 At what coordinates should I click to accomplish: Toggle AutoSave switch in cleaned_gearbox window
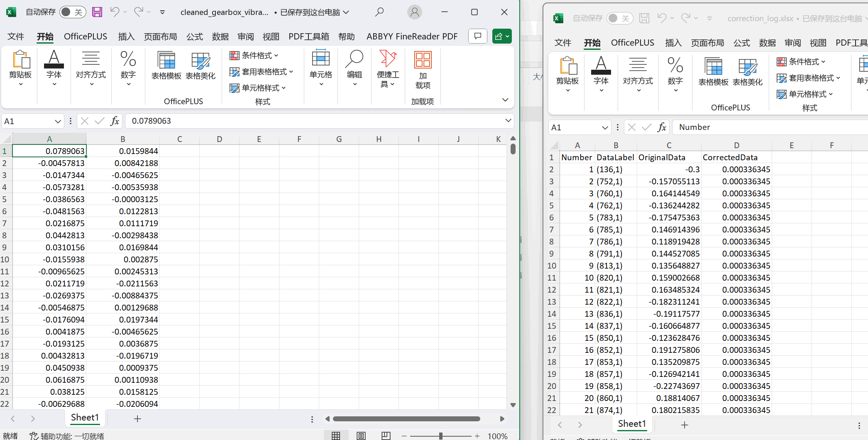pyautogui.click(x=72, y=12)
